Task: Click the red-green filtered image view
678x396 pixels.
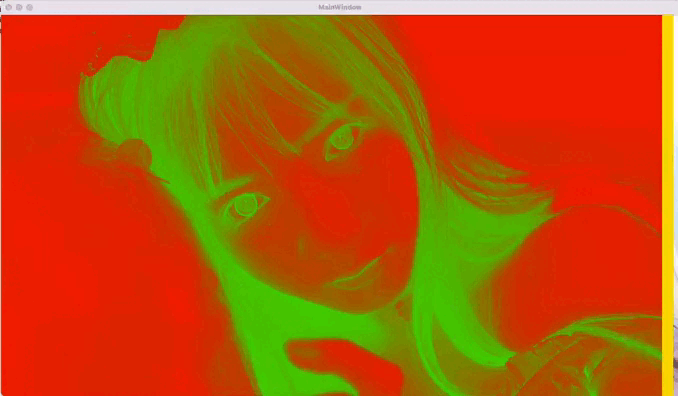Action: pos(331,205)
